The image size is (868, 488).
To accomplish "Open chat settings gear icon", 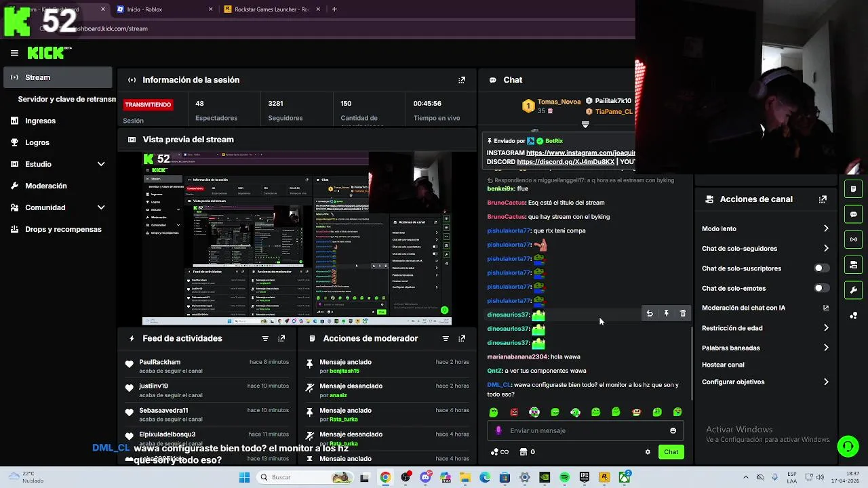I will coord(648,452).
